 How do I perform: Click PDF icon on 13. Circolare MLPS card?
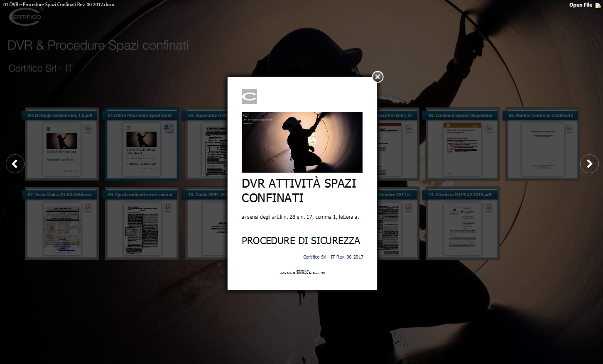[x=489, y=207]
